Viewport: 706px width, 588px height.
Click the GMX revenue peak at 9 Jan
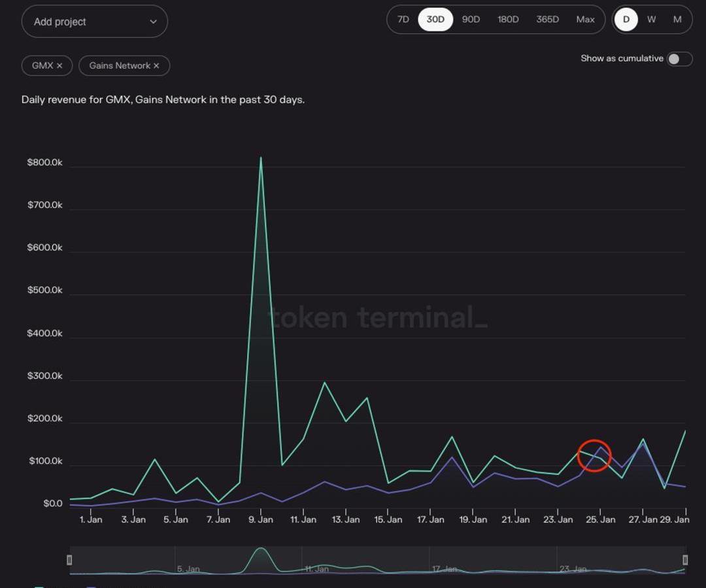pyautogui.click(x=261, y=158)
